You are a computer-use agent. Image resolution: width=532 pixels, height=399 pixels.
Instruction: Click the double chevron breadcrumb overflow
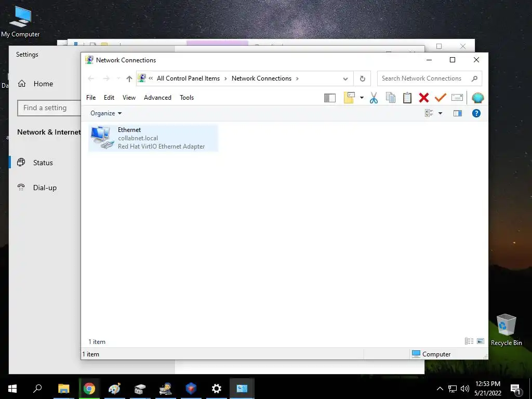[151, 78]
